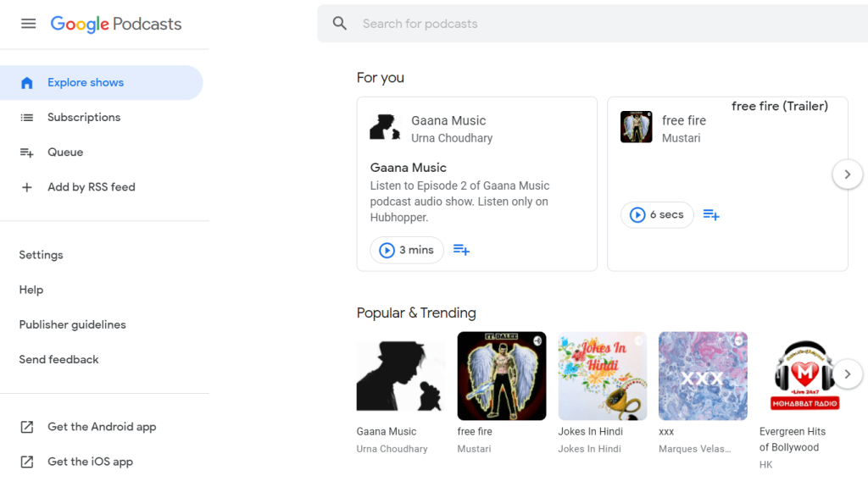Image resolution: width=868 pixels, height=487 pixels.
Task: Click Mustari author under free fire card
Action: click(x=681, y=138)
